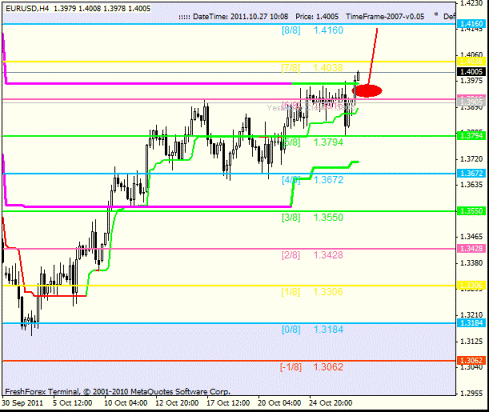Select the [3/8] 1.3550 level label

tap(312, 218)
